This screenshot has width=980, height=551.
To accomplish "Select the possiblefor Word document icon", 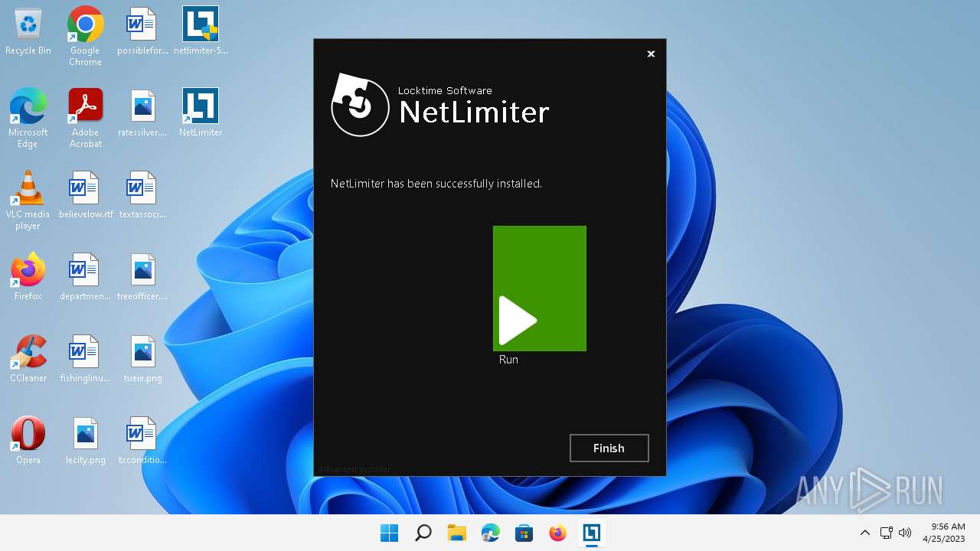I will tap(142, 32).
